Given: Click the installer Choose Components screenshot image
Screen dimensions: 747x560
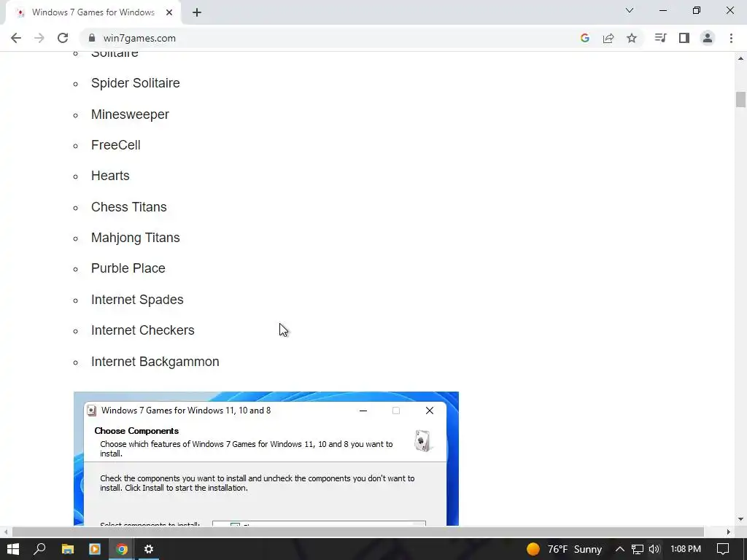Looking at the screenshot, I should tap(266, 459).
